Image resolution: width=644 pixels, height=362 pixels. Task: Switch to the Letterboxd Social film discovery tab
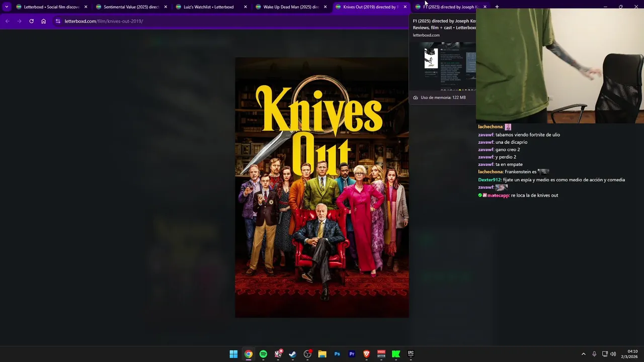pyautogui.click(x=51, y=7)
